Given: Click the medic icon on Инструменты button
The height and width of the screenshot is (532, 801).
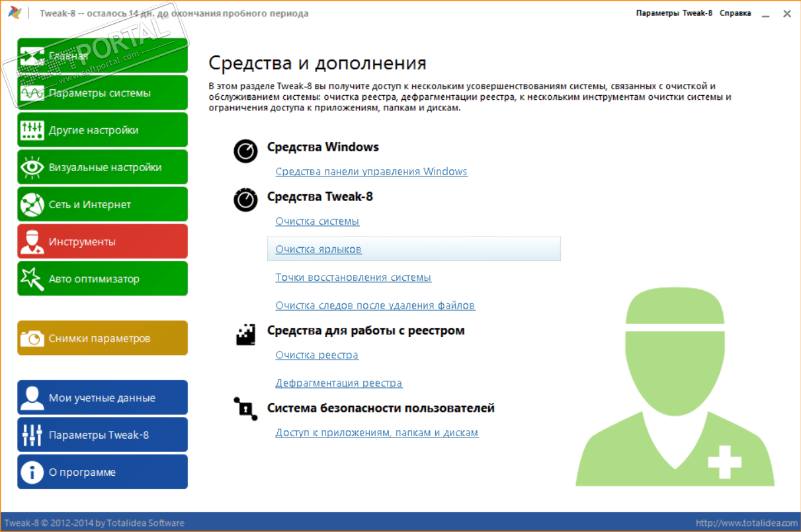Looking at the screenshot, I should 32,241.
